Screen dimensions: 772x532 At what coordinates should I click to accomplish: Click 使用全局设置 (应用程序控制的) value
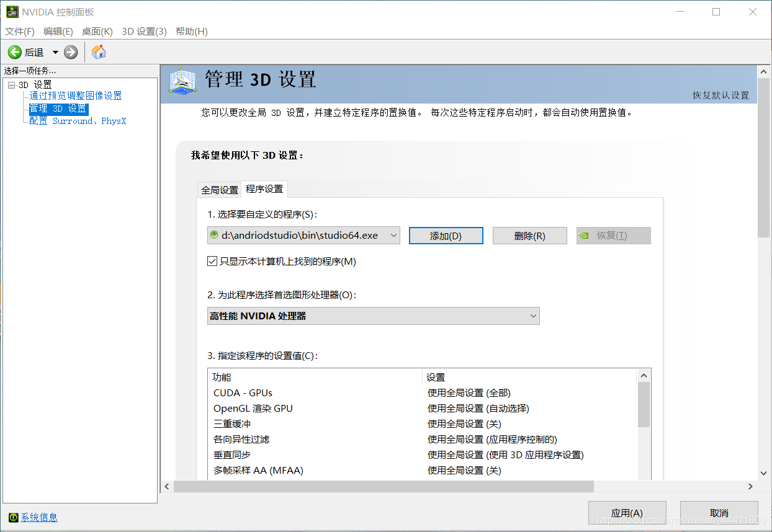pos(493,439)
